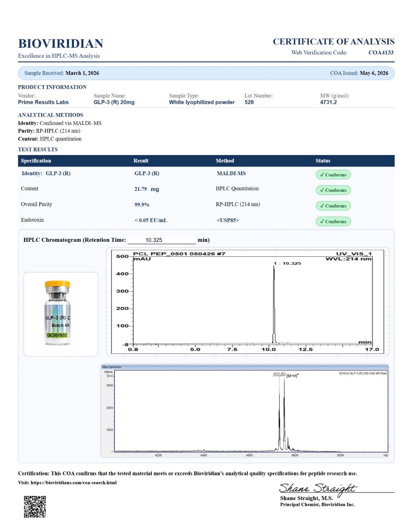Click the MALDI-MS method cell

click(x=231, y=174)
